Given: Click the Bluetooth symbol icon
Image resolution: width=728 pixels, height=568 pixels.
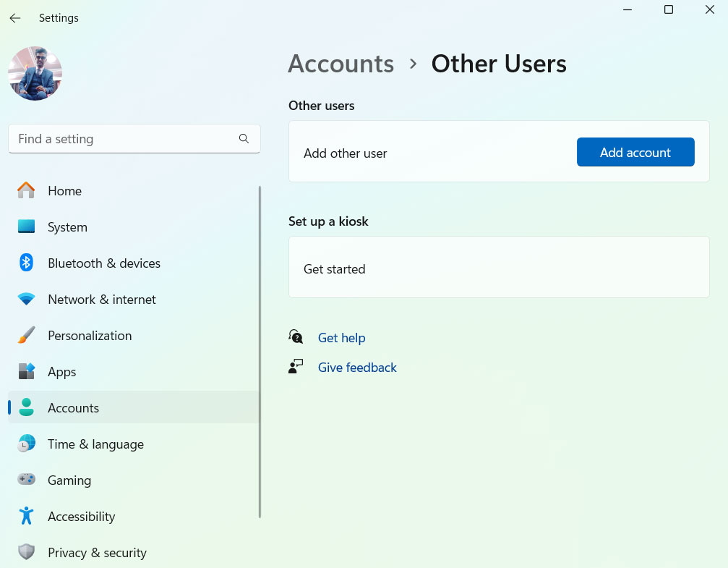Looking at the screenshot, I should pyautogui.click(x=26, y=263).
